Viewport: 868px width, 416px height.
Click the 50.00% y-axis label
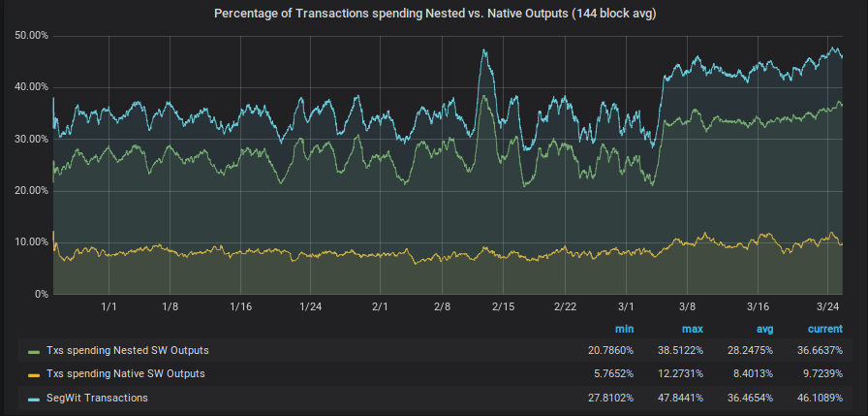pos(34,36)
